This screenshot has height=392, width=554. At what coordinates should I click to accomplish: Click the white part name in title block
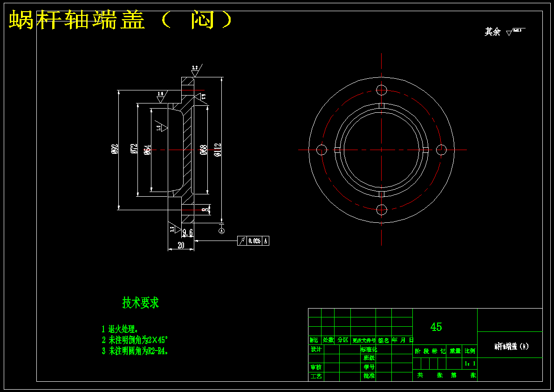[x=511, y=346]
